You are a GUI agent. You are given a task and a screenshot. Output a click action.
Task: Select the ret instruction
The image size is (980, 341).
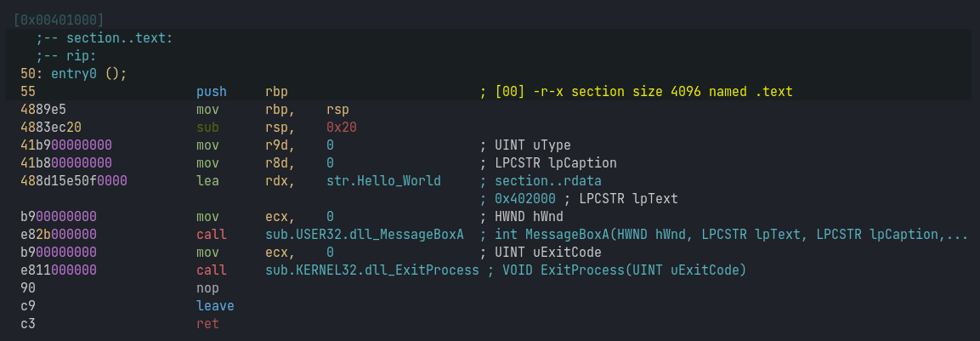point(207,323)
